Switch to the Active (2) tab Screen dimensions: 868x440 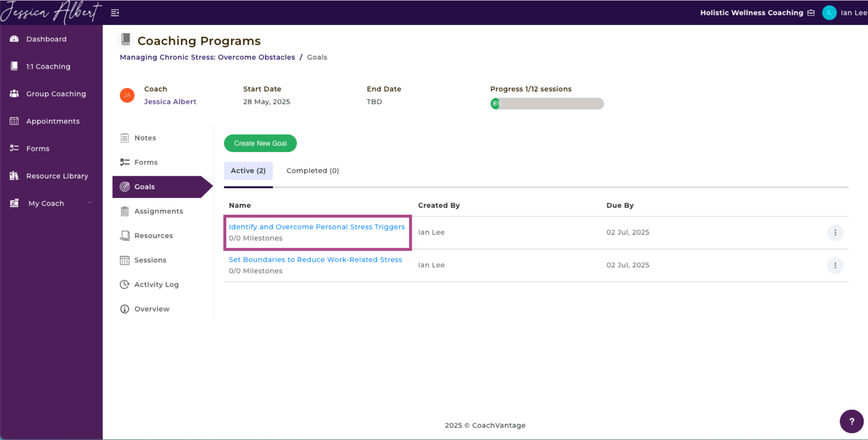pyautogui.click(x=248, y=171)
